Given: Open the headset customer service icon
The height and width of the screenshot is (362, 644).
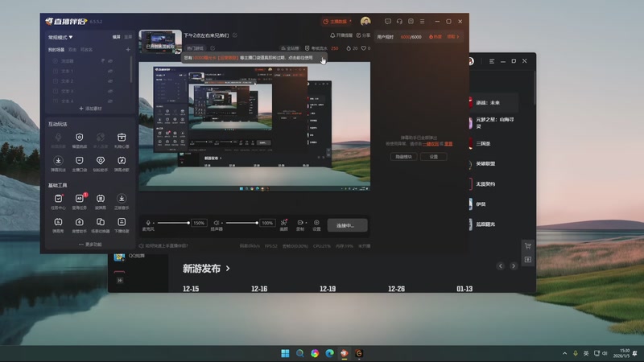Looking at the screenshot, I should 399,22.
